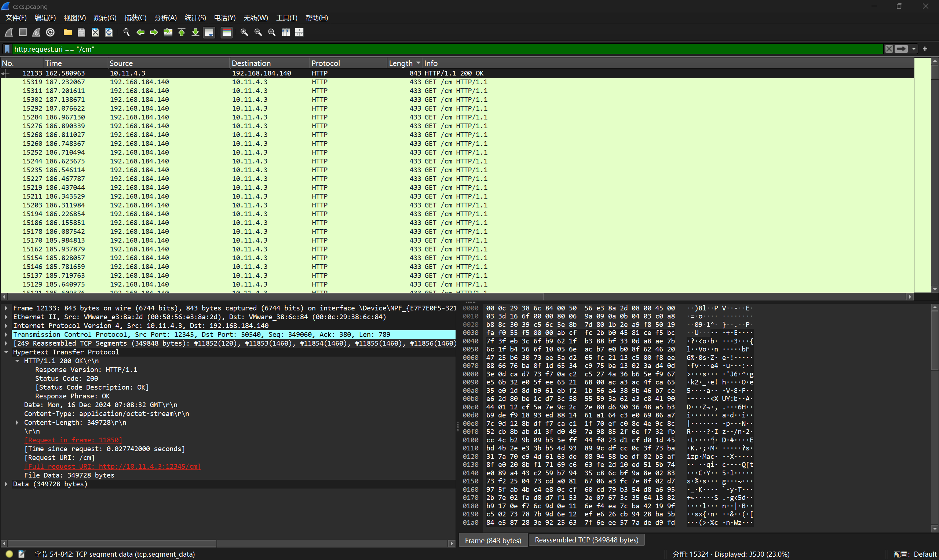Screen dimensions: 939x560
Task: Follow the Request in frame: 11850 link
Action: pos(73,440)
